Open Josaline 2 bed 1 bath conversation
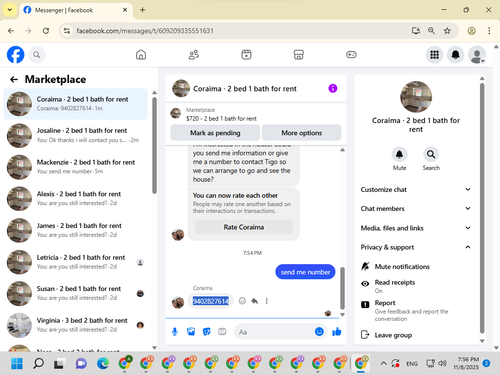Image resolution: width=500 pixels, height=375 pixels. point(76,135)
